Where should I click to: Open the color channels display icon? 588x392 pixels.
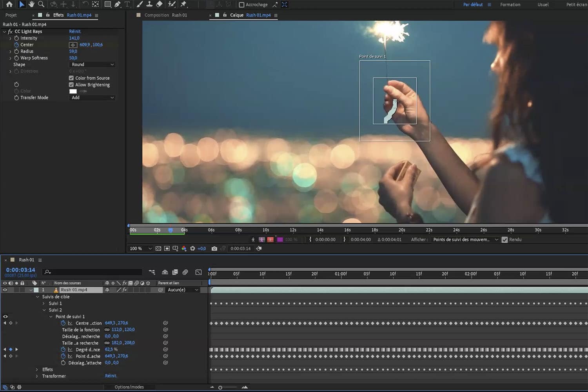[184, 249]
